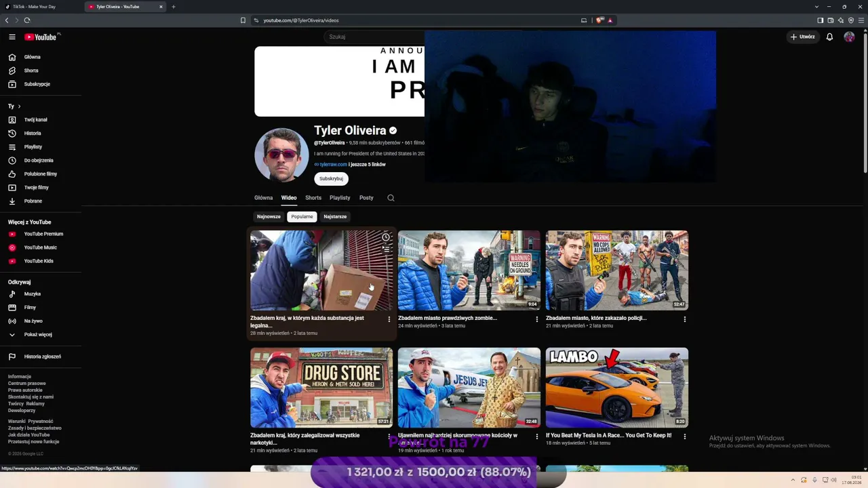The height and width of the screenshot is (488, 868).
Task: Open the Centrum prasowe footer link
Action: 26,384
